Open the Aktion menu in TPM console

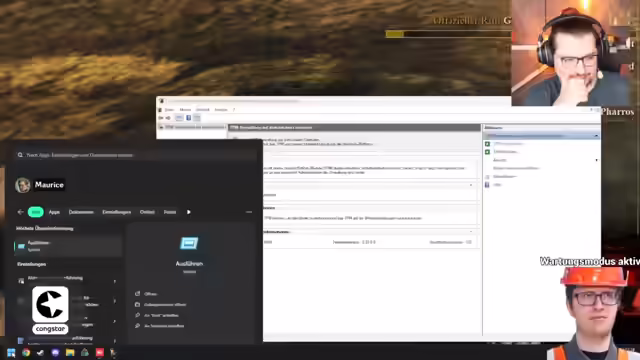click(185, 110)
